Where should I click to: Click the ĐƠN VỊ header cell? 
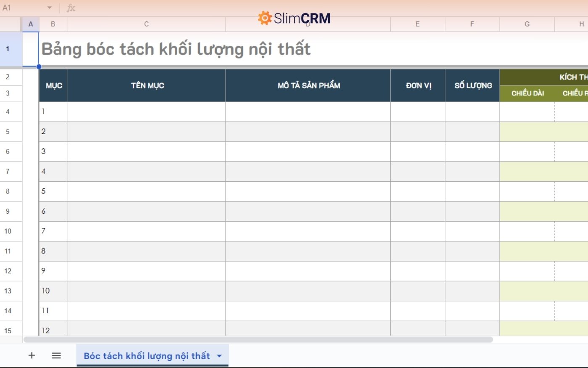pyautogui.click(x=418, y=85)
